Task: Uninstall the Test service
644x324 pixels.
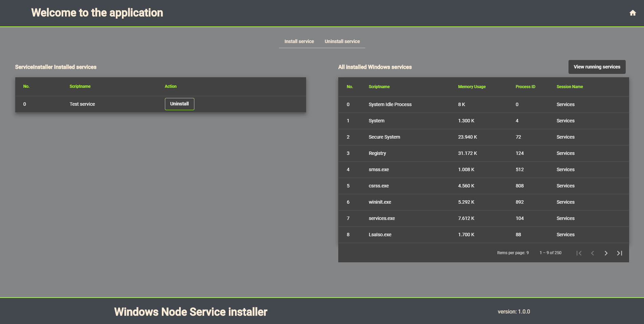Action: tap(179, 104)
